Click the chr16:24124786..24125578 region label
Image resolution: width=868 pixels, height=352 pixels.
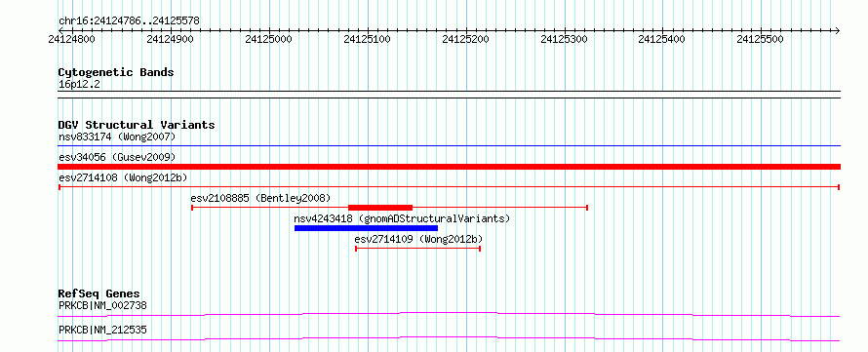[x=129, y=21]
